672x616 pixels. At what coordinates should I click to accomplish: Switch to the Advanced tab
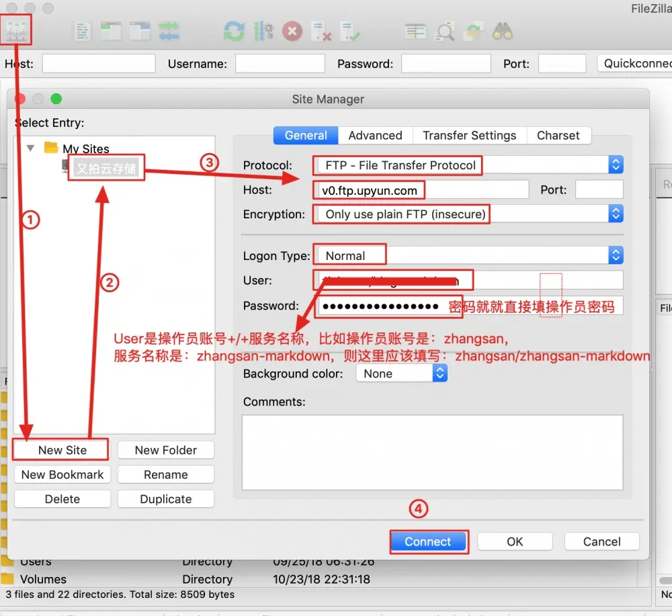(x=375, y=136)
